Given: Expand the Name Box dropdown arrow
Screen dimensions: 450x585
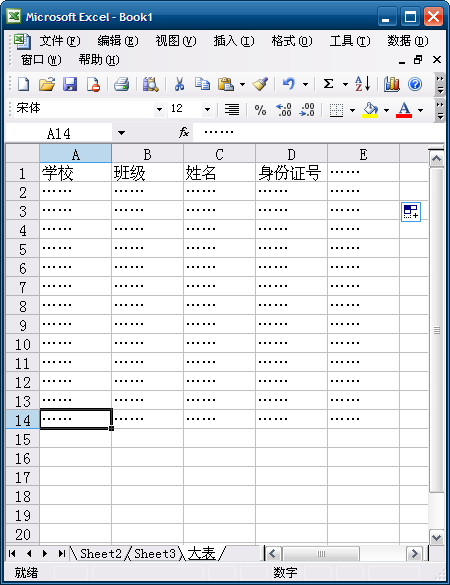Looking at the screenshot, I should click(x=121, y=133).
